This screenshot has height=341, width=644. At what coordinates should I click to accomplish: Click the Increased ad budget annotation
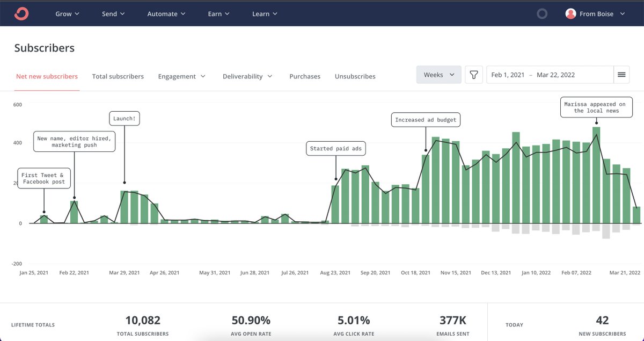pos(426,120)
